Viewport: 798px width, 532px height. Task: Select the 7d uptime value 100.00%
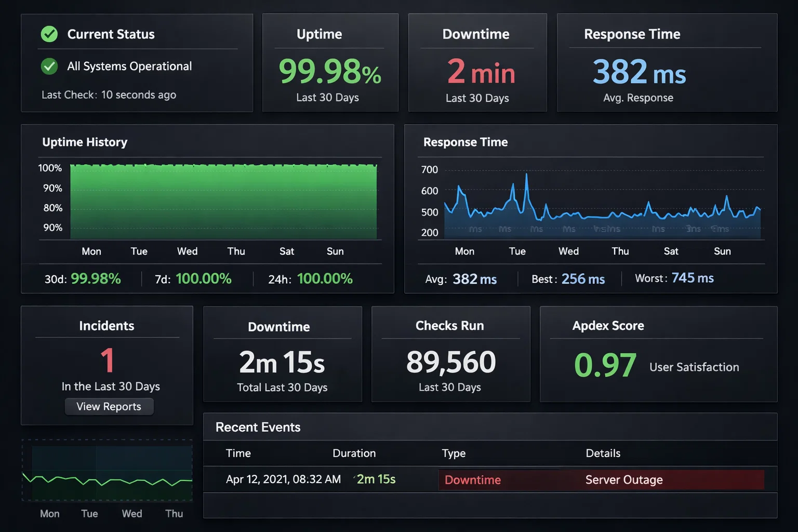click(x=203, y=279)
